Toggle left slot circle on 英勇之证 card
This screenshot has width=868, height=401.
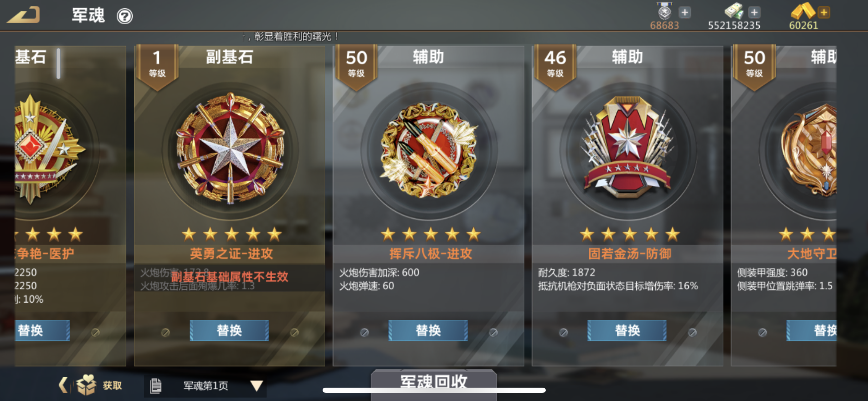click(x=165, y=332)
